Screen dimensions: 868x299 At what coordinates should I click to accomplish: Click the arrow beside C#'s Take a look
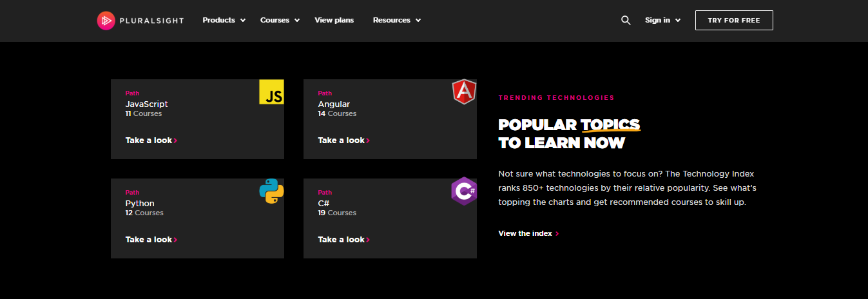click(x=369, y=240)
